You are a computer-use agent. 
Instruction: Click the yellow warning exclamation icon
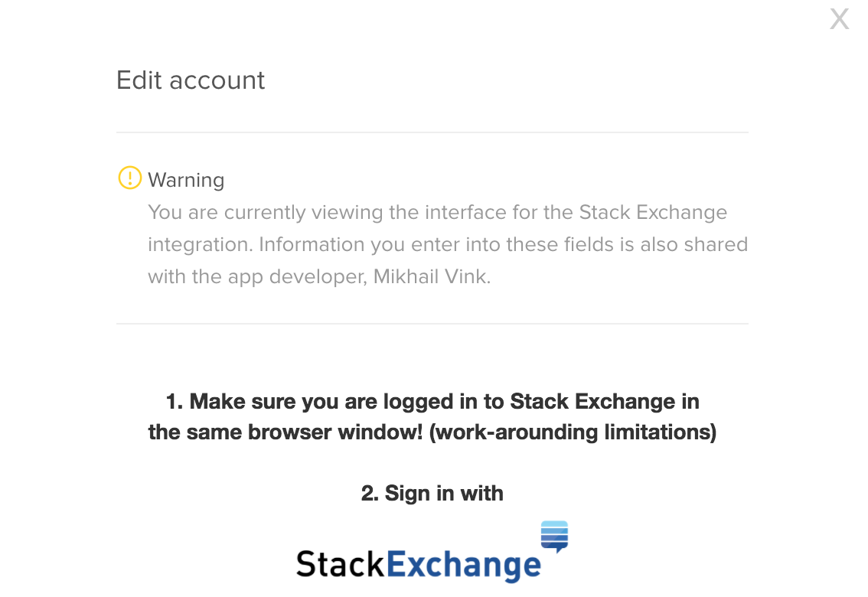click(129, 178)
